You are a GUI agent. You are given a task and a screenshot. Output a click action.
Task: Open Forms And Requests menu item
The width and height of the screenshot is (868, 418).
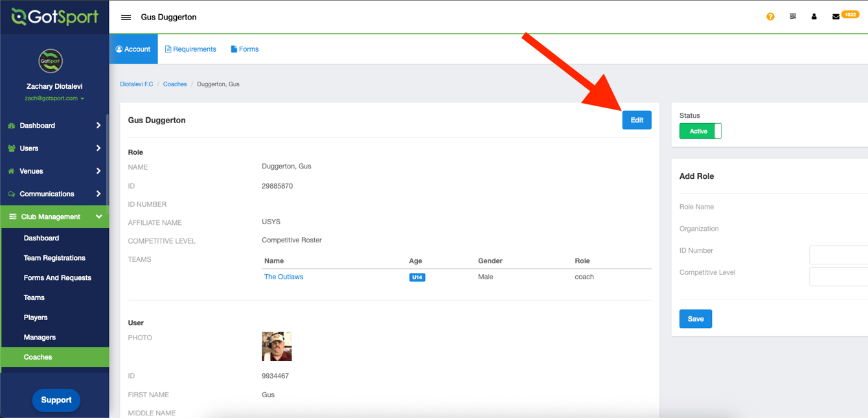[x=58, y=277]
